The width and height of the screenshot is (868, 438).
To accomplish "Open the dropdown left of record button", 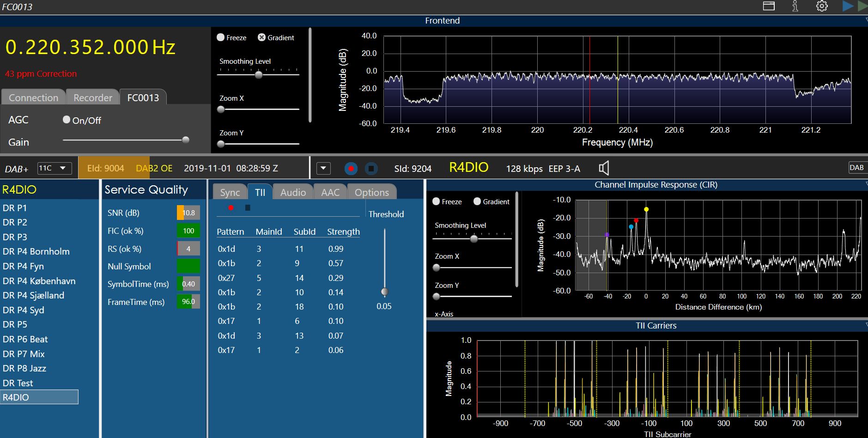I will click(x=323, y=169).
